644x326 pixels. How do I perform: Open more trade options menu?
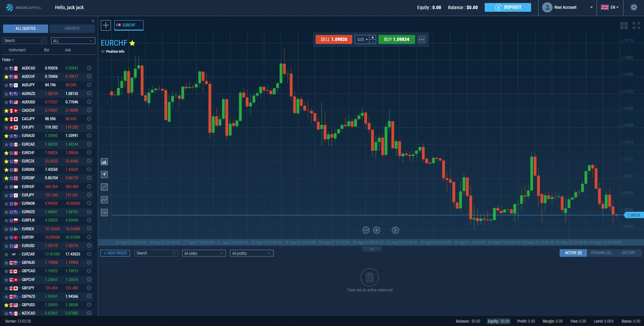click(421, 39)
